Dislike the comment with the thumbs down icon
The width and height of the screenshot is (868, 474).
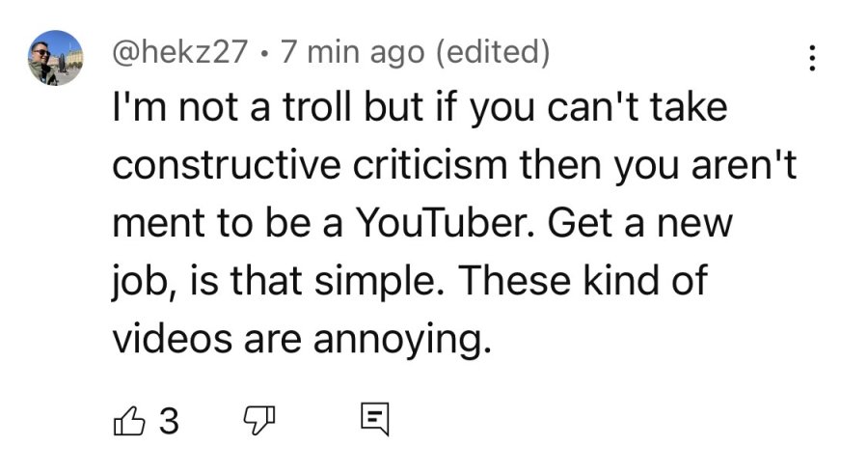(259, 421)
